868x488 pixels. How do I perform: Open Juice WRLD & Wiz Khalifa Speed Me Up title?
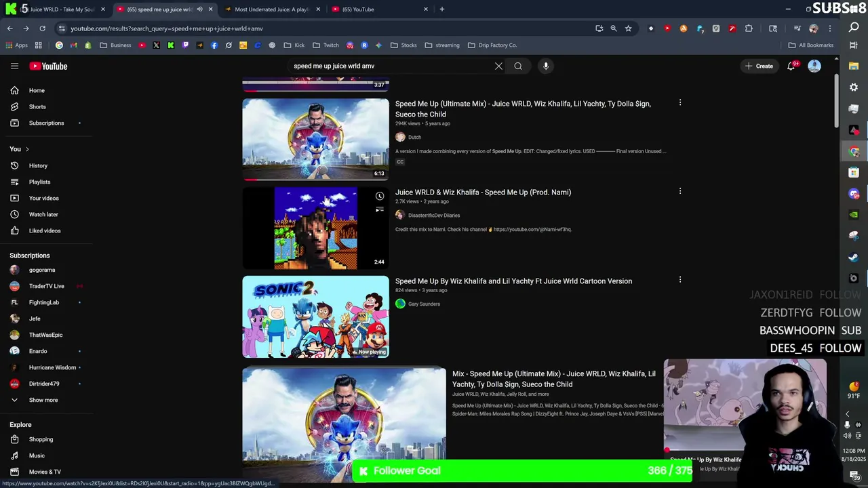click(483, 192)
